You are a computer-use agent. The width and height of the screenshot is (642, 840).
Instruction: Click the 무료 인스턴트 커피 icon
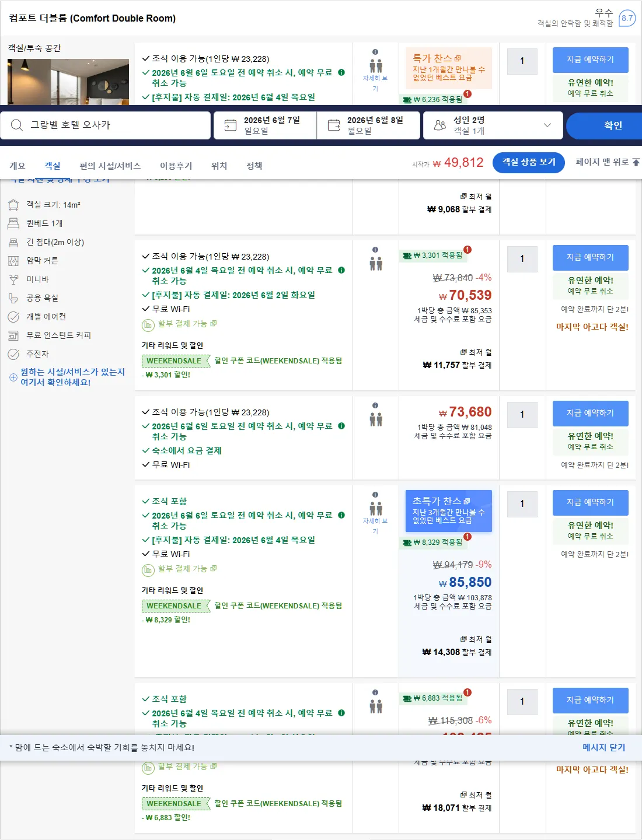[x=13, y=335]
